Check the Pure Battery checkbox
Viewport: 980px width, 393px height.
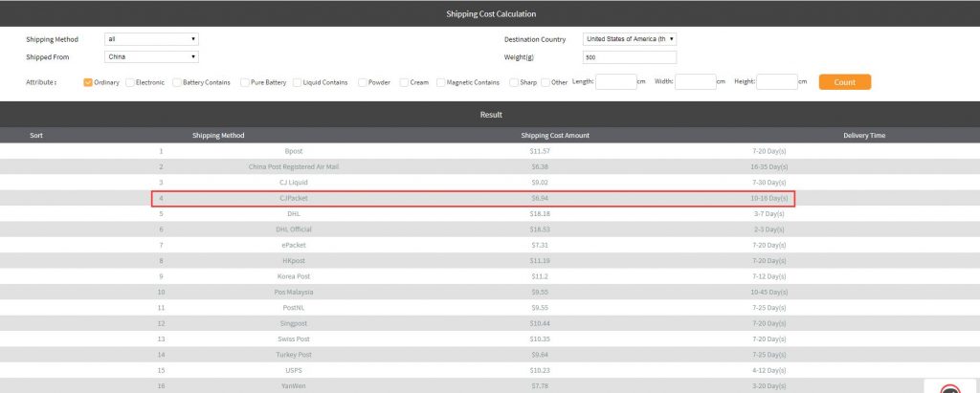(245, 82)
